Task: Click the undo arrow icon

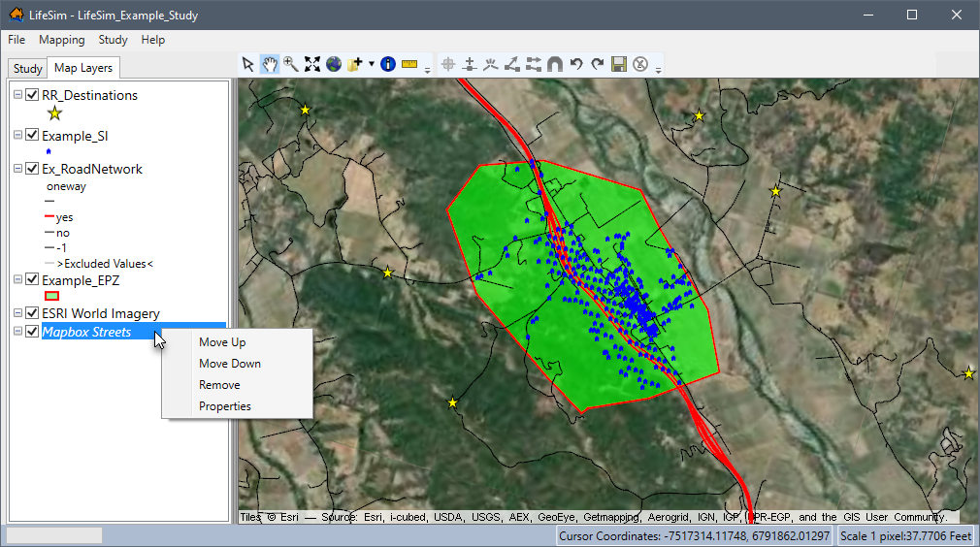Action: (576, 64)
